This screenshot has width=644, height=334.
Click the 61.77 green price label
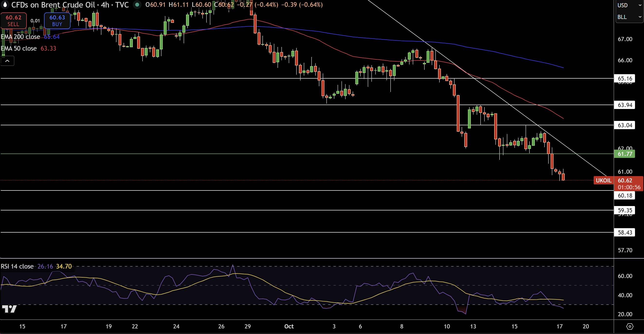point(625,154)
